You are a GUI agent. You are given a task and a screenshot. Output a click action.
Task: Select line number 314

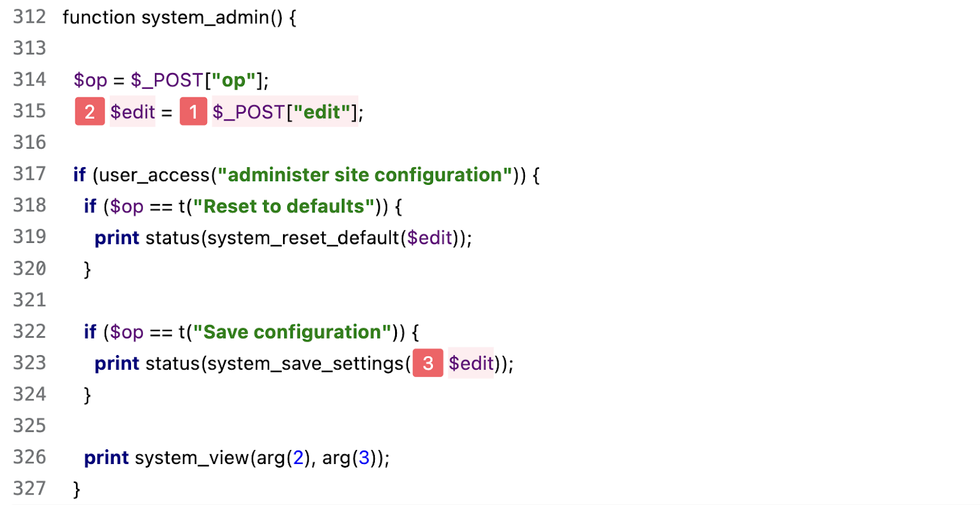pos(29,80)
